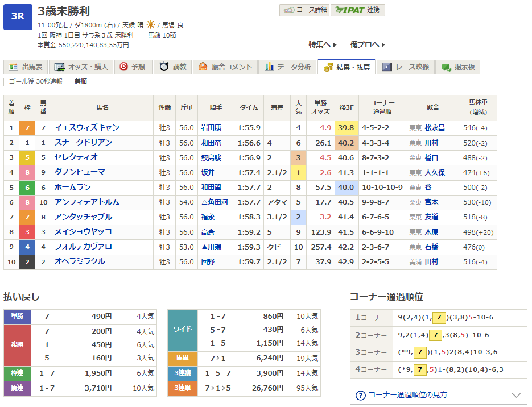Click the 出馬表 tab icon

pos(13,67)
